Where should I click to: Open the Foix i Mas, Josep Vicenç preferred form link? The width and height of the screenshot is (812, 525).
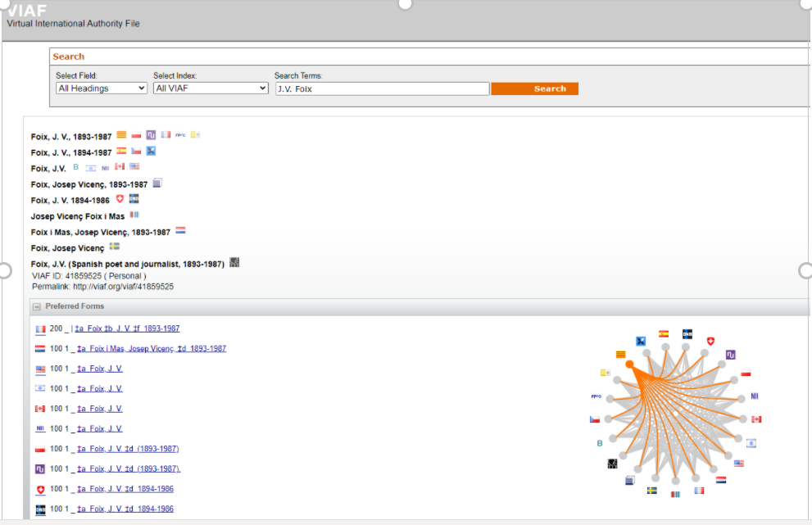[152, 349]
